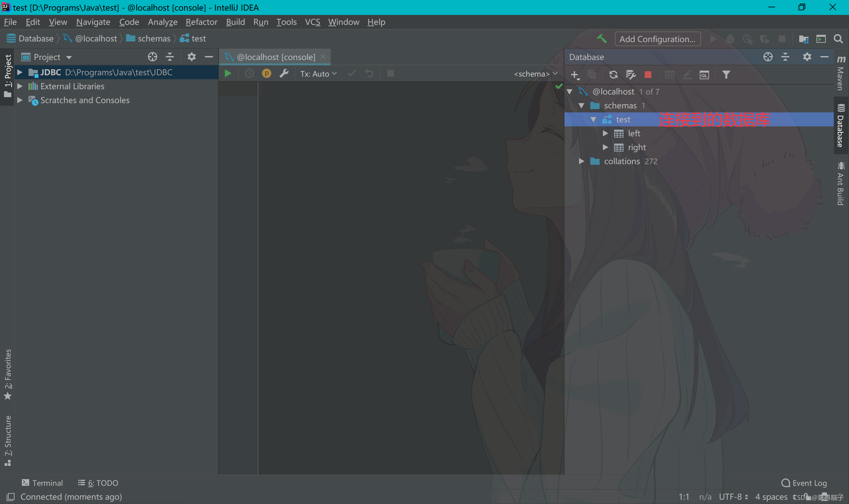Expand Scratches and Consoles node
Viewport: 849px width, 504px height.
click(20, 100)
